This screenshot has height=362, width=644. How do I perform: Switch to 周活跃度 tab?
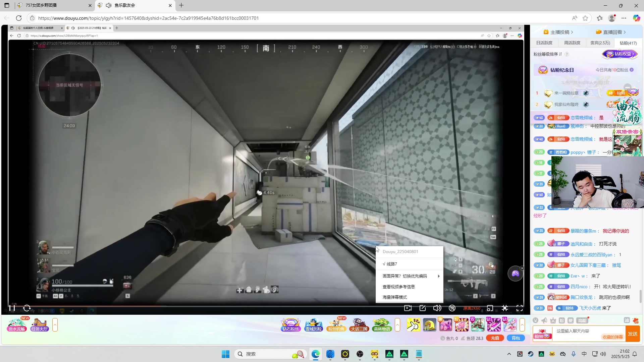point(572,43)
